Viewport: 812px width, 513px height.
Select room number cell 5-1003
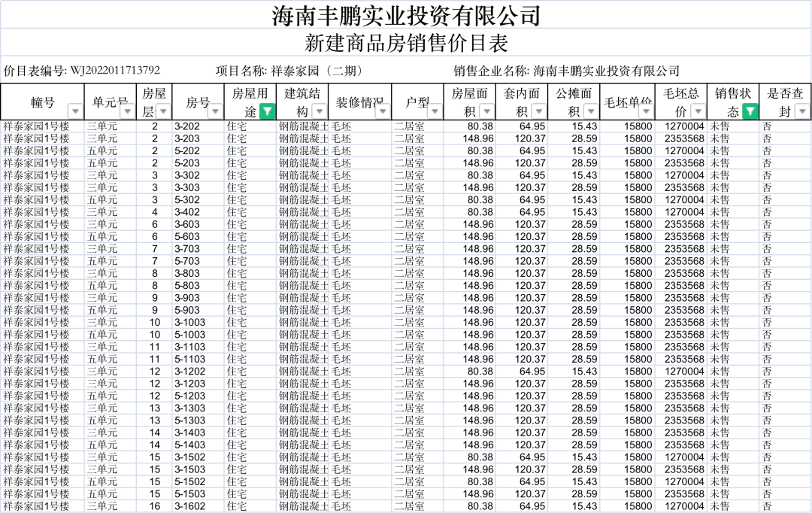[198, 335]
